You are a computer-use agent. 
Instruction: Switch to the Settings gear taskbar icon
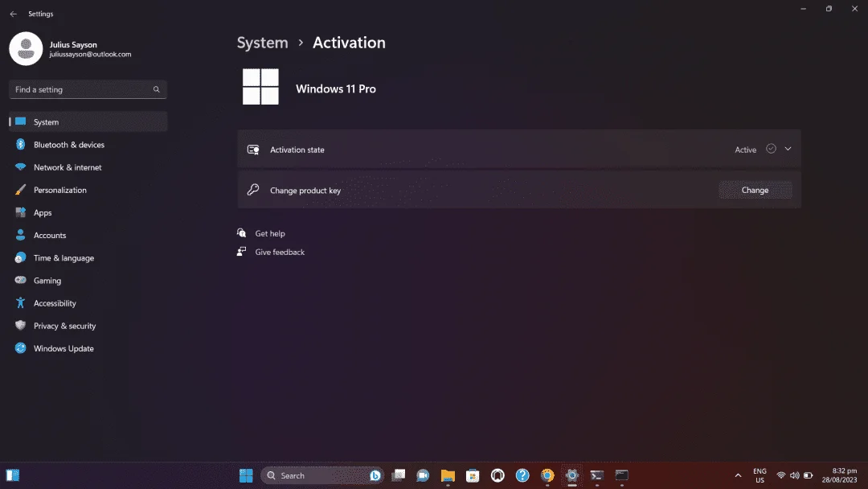coord(572,475)
